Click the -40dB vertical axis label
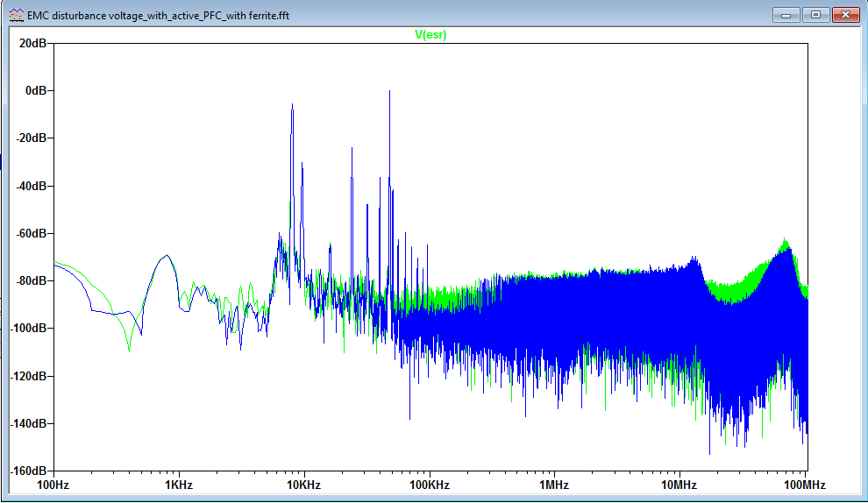This screenshot has width=868, height=503. pyautogui.click(x=31, y=186)
